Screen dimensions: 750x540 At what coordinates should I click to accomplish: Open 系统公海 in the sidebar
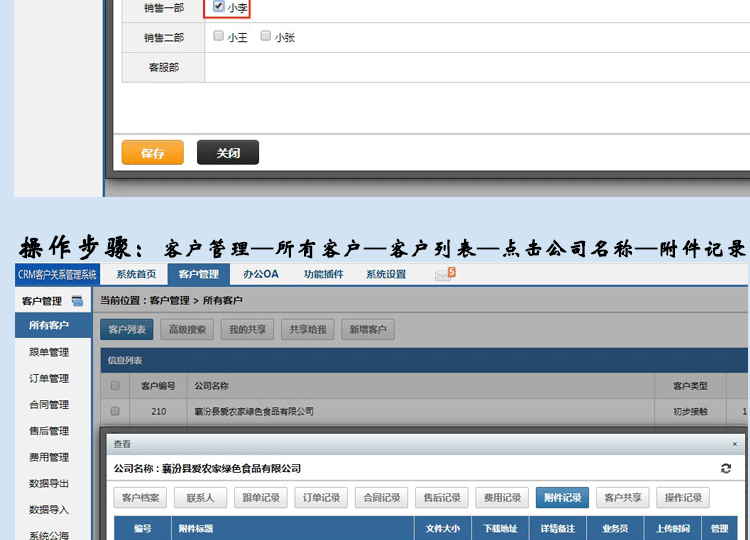coord(49,535)
